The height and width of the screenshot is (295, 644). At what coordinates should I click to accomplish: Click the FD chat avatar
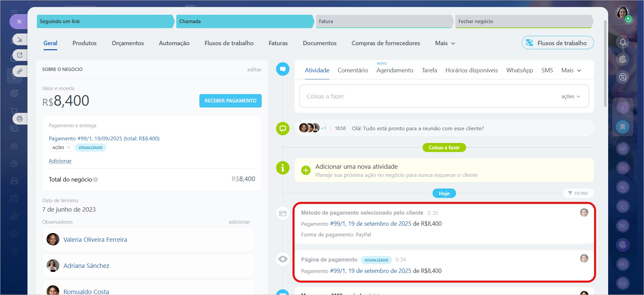[623, 283]
